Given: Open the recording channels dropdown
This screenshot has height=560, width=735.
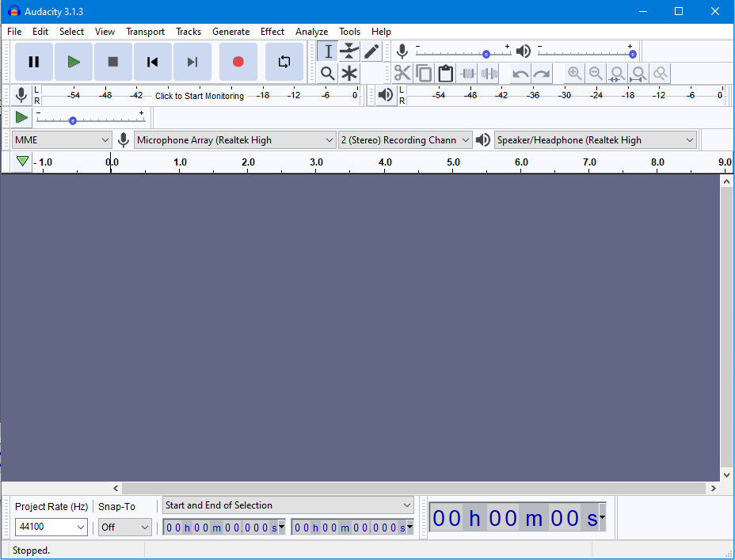Looking at the screenshot, I should tap(405, 139).
